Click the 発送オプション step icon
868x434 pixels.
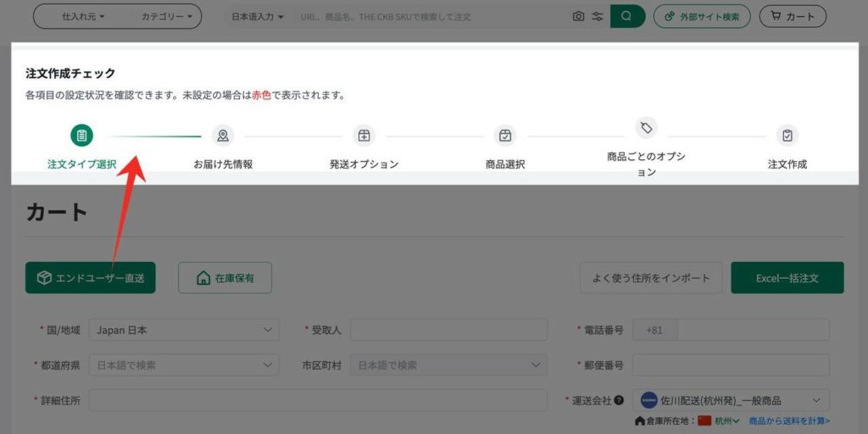(x=364, y=136)
